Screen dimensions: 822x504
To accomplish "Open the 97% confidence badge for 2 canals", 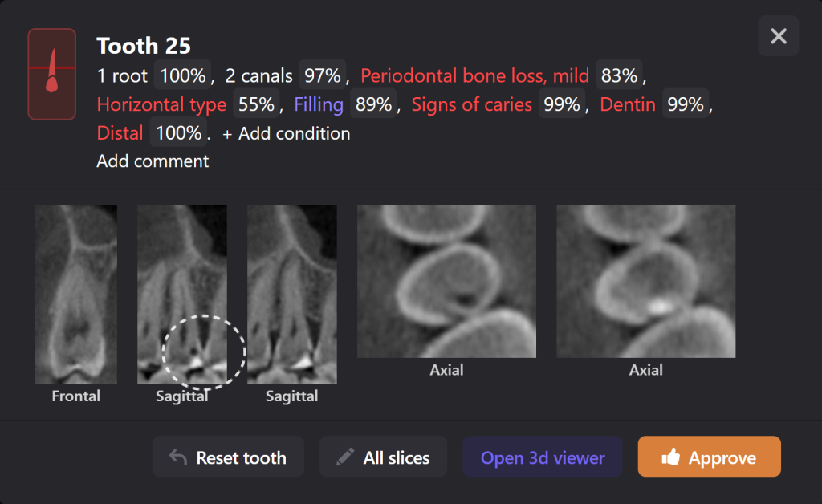I will (323, 75).
